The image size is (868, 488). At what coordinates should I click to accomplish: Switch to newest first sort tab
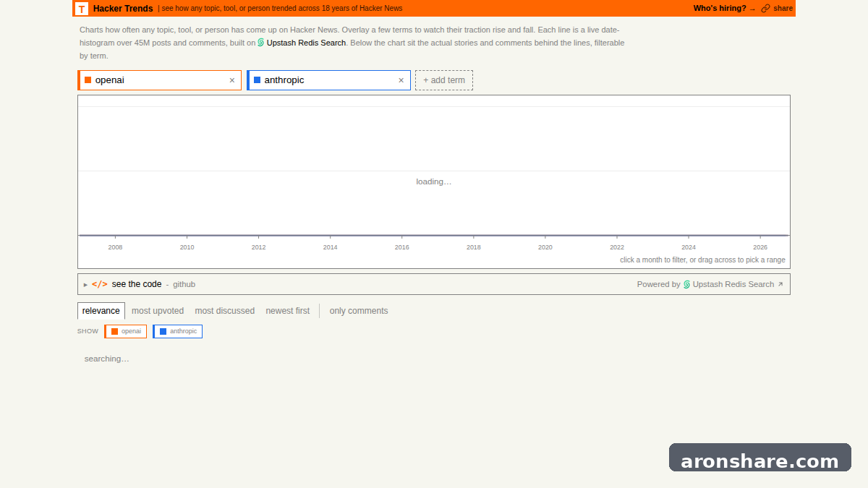288,311
